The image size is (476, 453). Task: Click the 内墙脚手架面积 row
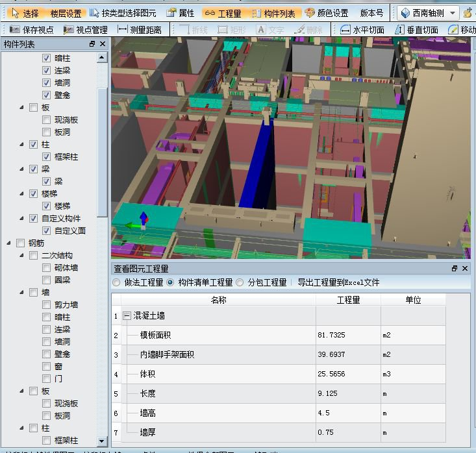tap(279, 354)
